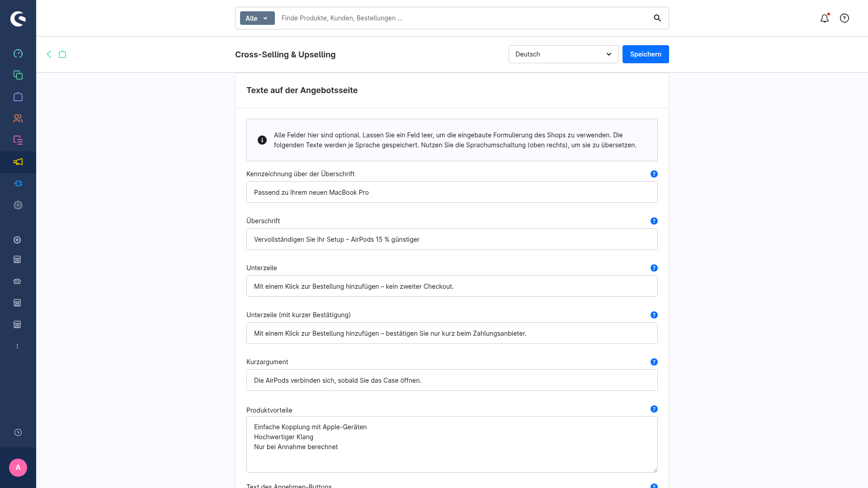Open the Orders shopping bag icon
This screenshot has width=868, height=488.
18,97
